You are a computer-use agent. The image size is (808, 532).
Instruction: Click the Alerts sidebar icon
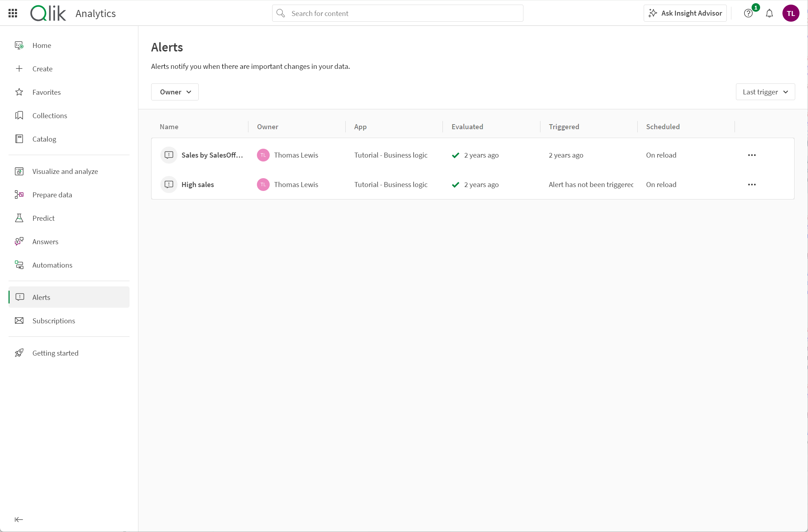click(x=20, y=297)
